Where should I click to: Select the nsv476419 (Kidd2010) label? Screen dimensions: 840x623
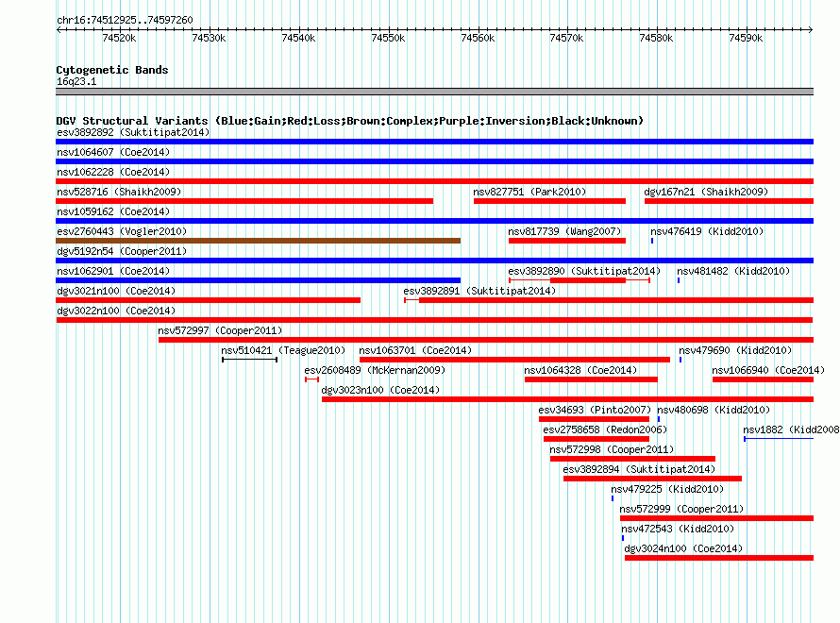pyautogui.click(x=707, y=231)
